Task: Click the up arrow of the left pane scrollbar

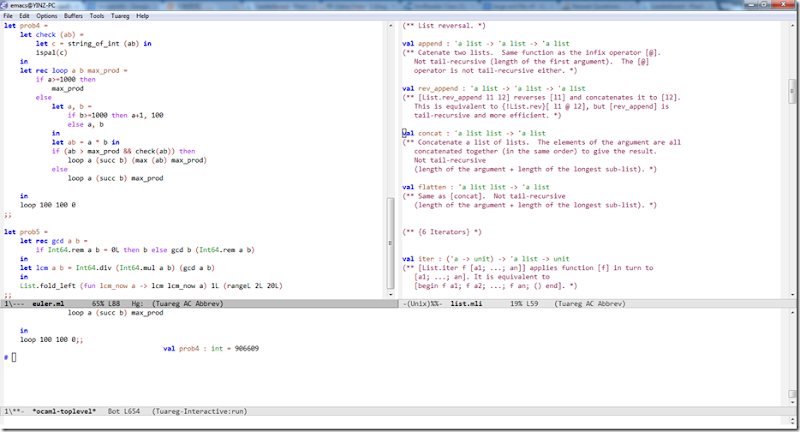Action: coord(391,26)
